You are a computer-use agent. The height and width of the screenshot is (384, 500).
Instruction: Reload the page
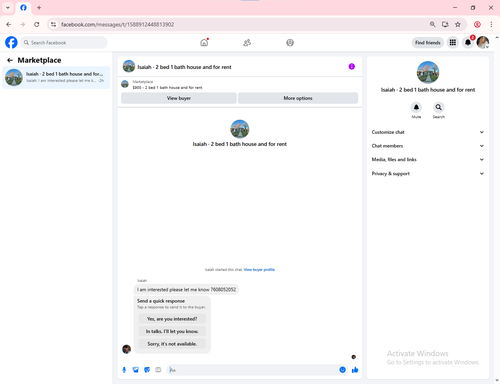click(x=37, y=24)
